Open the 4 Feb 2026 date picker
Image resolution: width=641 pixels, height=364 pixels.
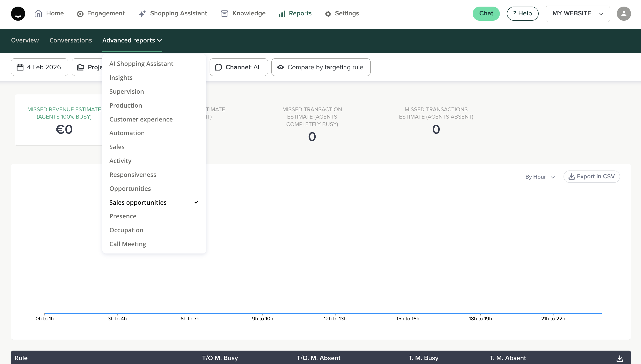[39, 67]
